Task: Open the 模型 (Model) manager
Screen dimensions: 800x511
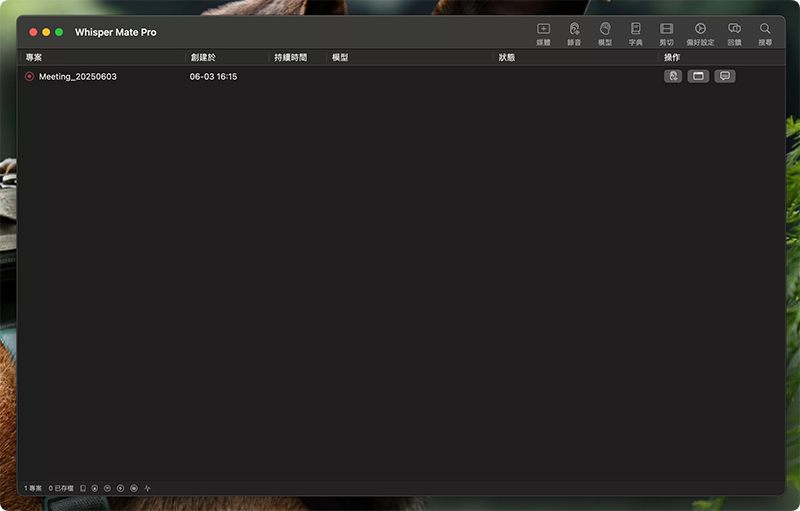Action: [605, 30]
